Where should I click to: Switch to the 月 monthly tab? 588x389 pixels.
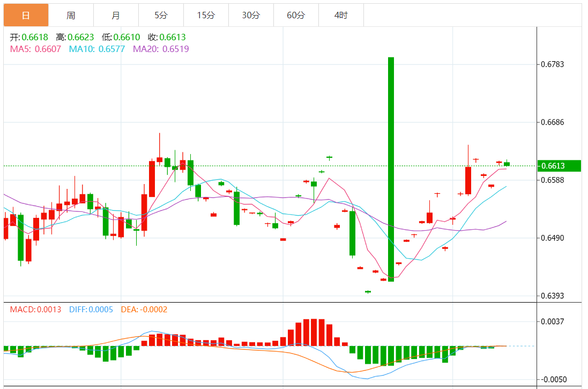[116, 15]
